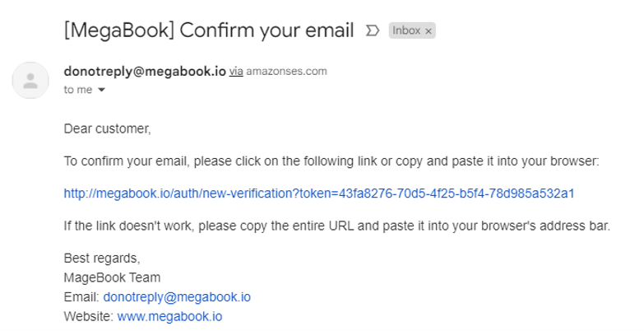The image size is (644, 331).
Task: Open the sender's profile avatar
Action: click(x=30, y=80)
